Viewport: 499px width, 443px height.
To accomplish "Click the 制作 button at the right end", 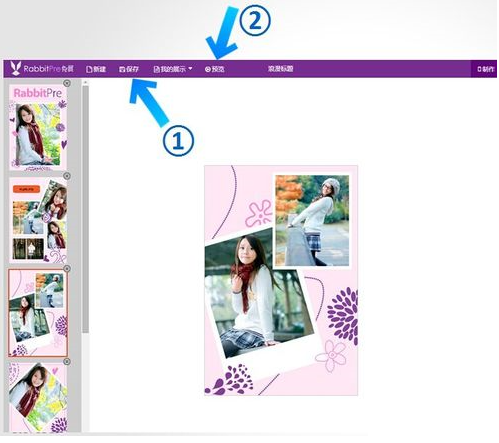I will pyautogui.click(x=485, y=69).
